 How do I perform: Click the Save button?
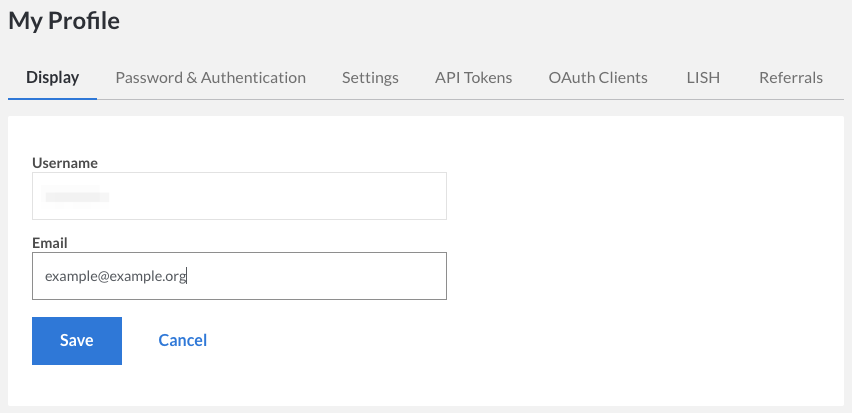click(x=77, y=341)
